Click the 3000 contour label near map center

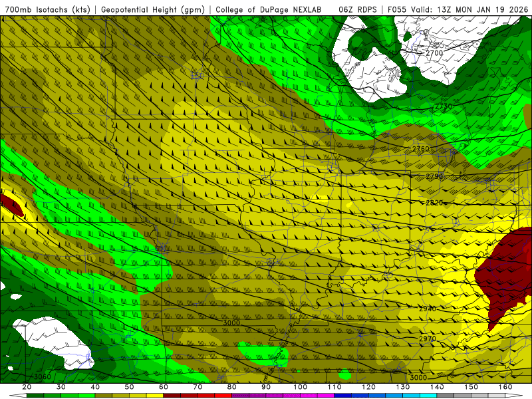231,323
